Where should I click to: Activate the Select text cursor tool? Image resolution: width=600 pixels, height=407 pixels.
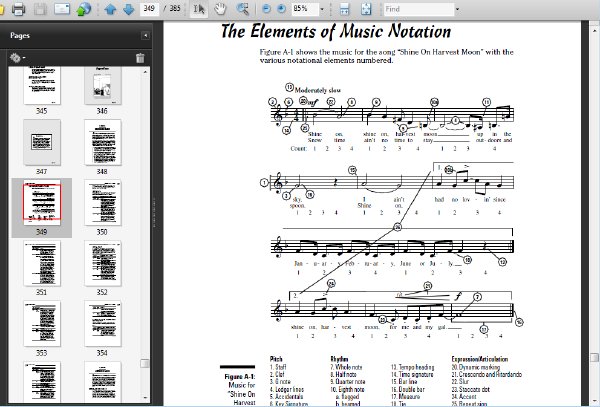pos(199,9)
